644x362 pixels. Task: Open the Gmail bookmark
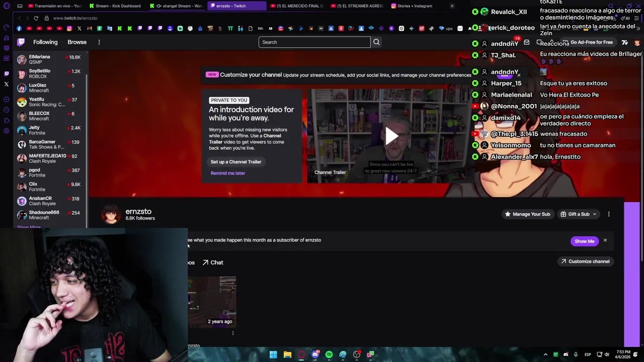point(89,29)
